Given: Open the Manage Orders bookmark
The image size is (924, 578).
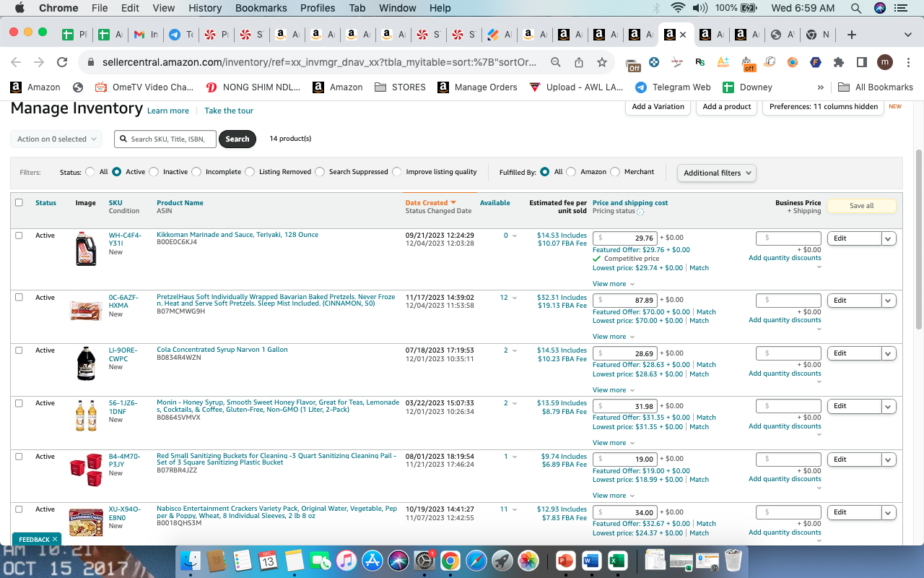Looking at the screenshot, I should (x=478, y=87).
